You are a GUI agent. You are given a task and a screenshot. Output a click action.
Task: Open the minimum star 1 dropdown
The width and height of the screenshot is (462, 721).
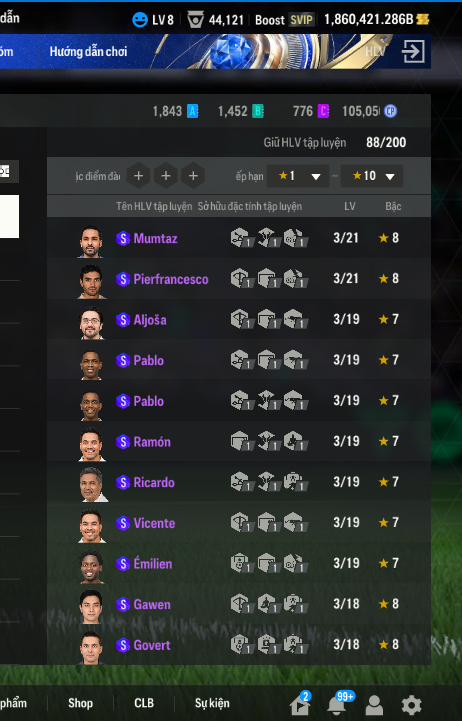[x=298, y=176]
